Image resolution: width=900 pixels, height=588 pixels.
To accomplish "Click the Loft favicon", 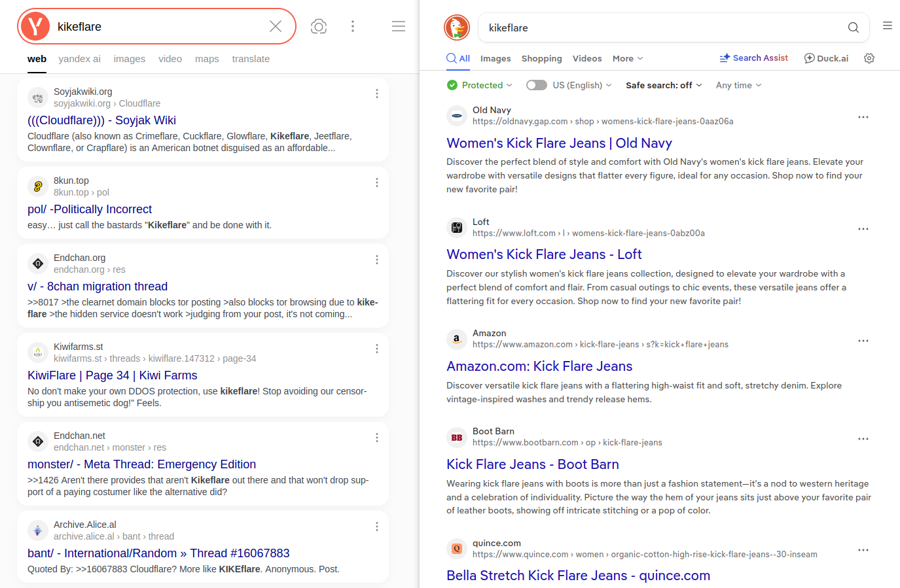I will pyautogui.click(x=457, y=228).
